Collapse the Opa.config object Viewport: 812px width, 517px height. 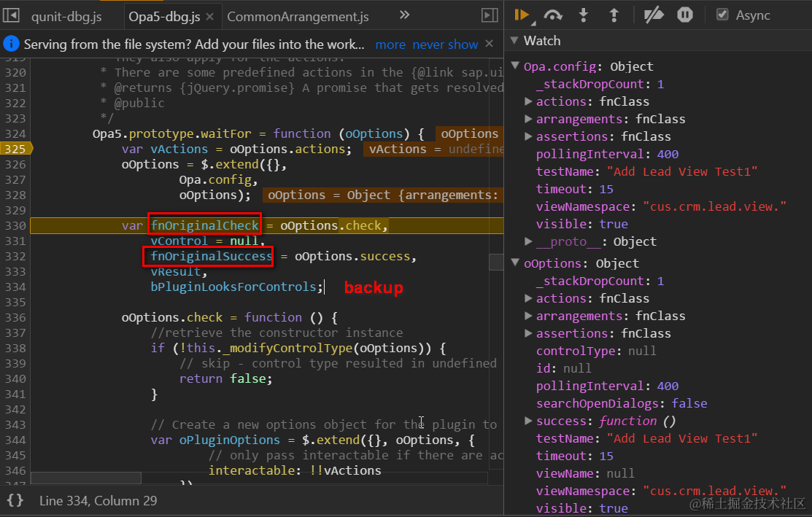[515, 66]
